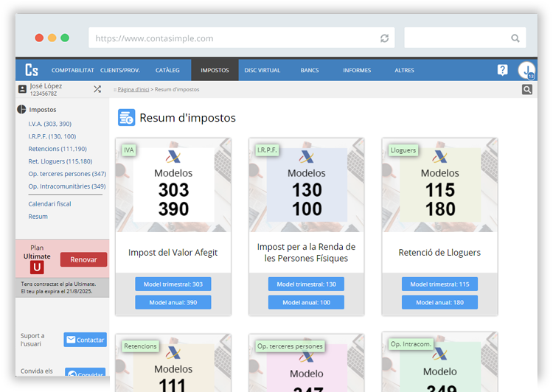The height and width of the screenshot is (392, 553).
Task: Open the Clients/Prov. menu
Action: click(120, 70)
